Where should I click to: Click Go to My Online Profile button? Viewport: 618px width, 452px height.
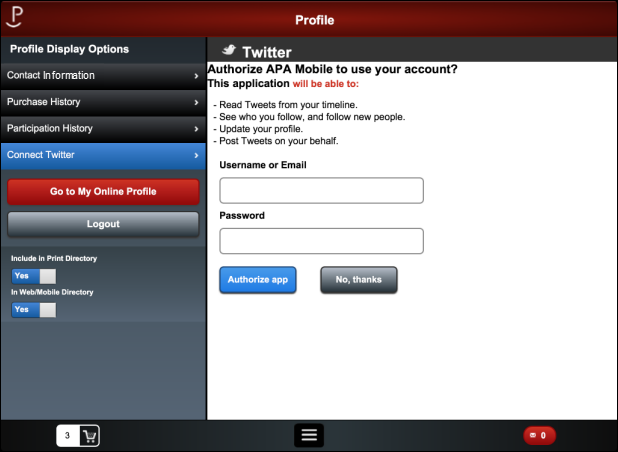tap(103, 192)
